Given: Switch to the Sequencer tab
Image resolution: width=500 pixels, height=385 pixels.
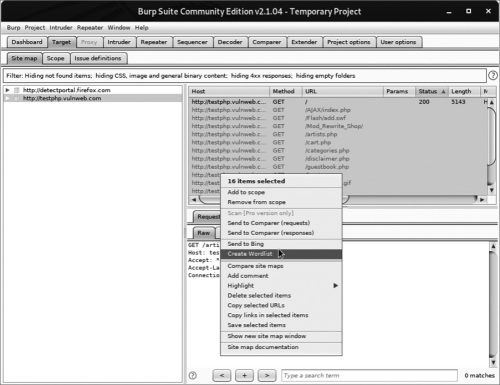Looking at the screenshot, I should (x=192, y=42).
